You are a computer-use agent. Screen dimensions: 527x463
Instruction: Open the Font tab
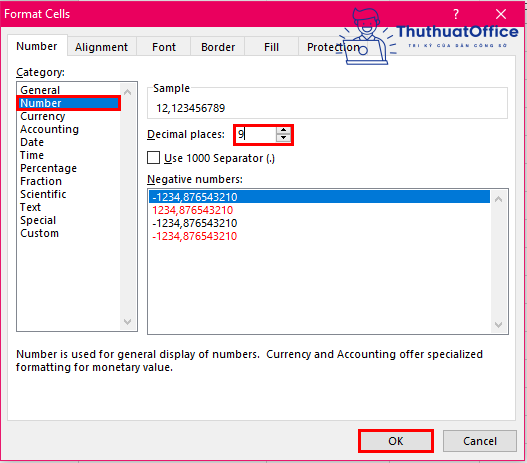[x=164, y=47]
